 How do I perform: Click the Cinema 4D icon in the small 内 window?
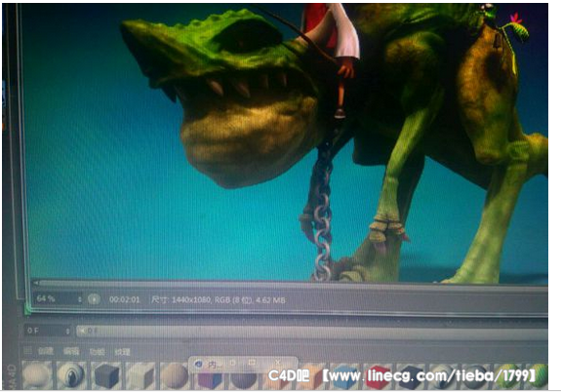click(x=198, y=365)
